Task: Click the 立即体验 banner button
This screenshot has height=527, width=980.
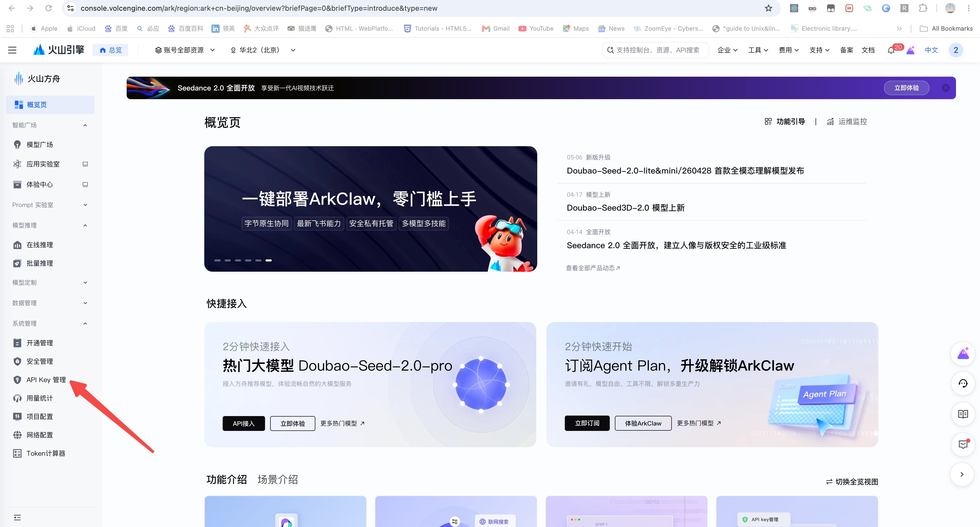Action: [x=906, y=88]
